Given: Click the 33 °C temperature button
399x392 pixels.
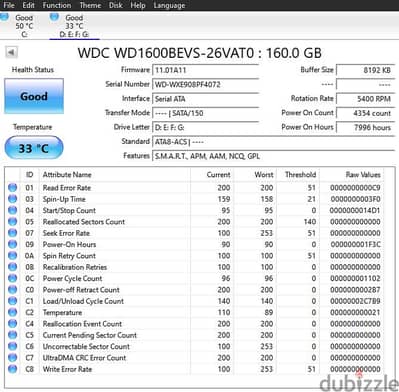Looking at the screenshot, I should 34,148.
